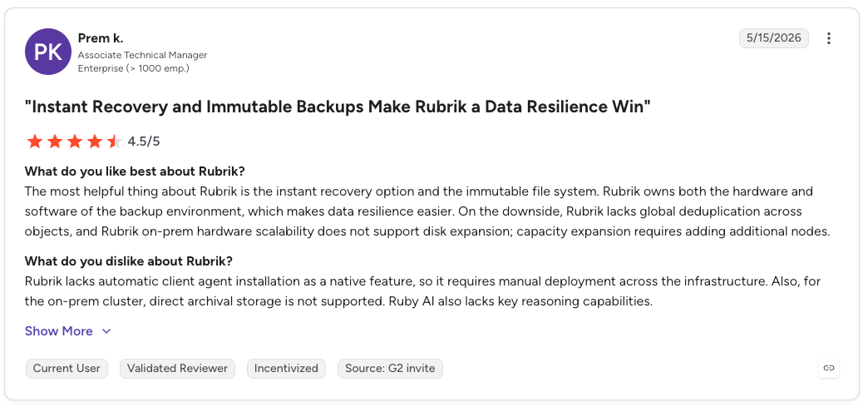
Task: Click the third rating star
Action: click(75, 141)
